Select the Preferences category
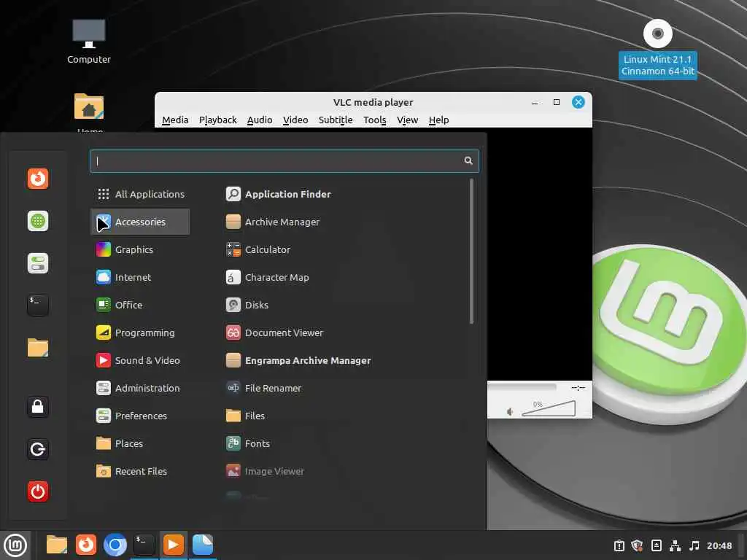The image size is (747, 560). (x=140, y=416)
